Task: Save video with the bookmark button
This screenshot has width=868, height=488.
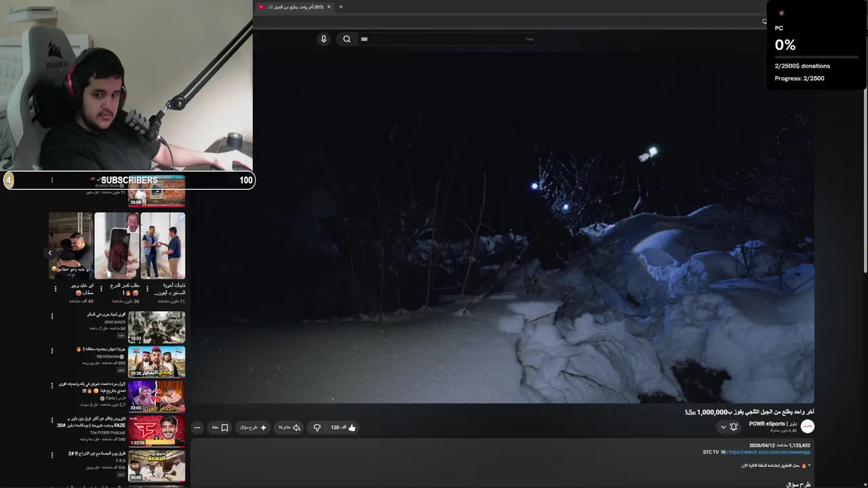Action: (x=220, y=428)
